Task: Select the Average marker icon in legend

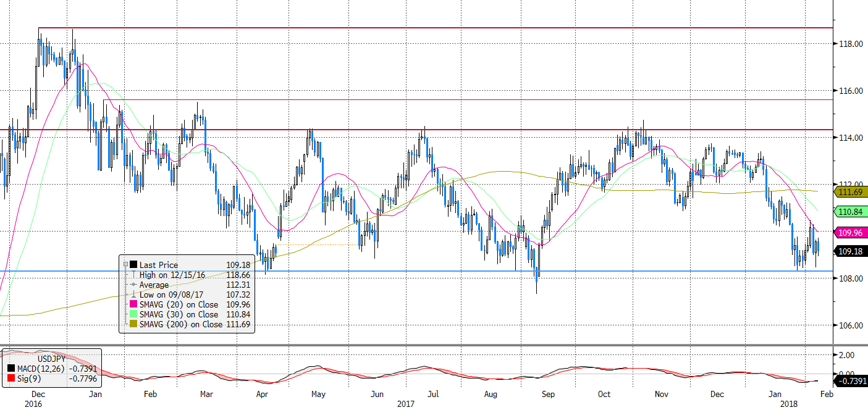Action: [x=133, y=285]
